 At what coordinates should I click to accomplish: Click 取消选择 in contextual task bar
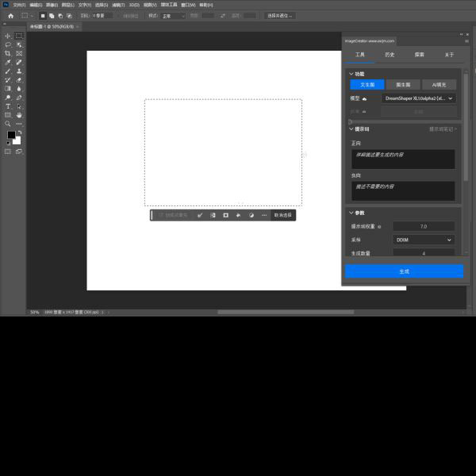coord(283,215)
